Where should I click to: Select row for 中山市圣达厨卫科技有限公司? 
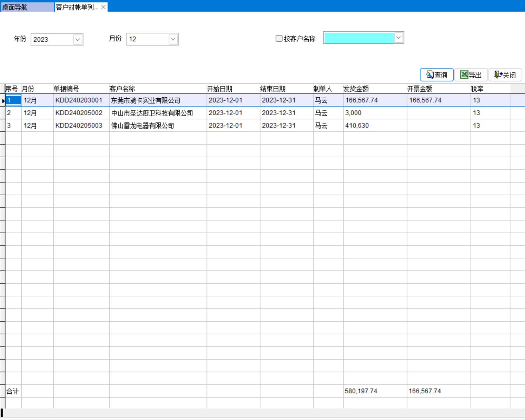click(152, 113)
